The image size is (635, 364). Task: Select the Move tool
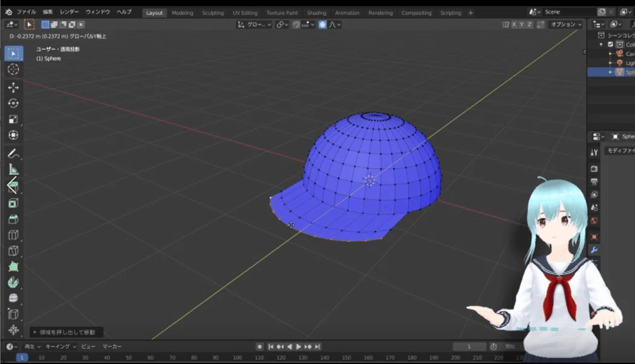(13, 88)
